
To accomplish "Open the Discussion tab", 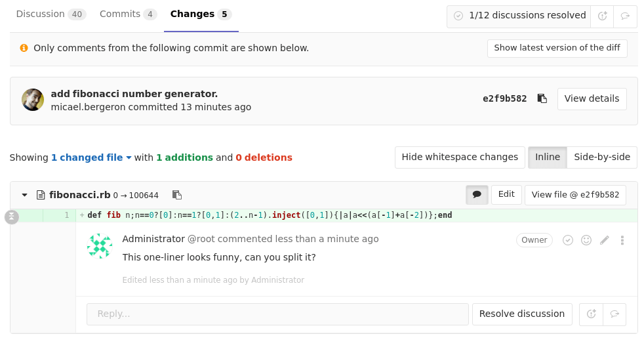I will 50,14.
